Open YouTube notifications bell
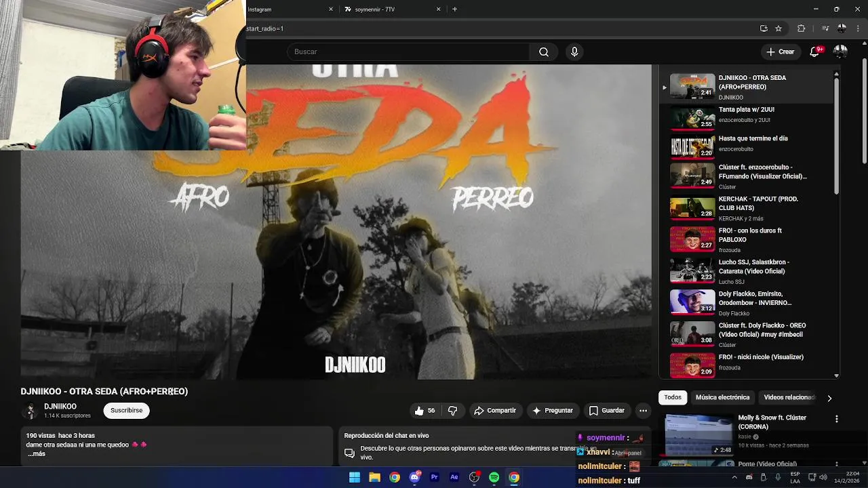Viewport: 868px width, 488px height. (814, 52)
